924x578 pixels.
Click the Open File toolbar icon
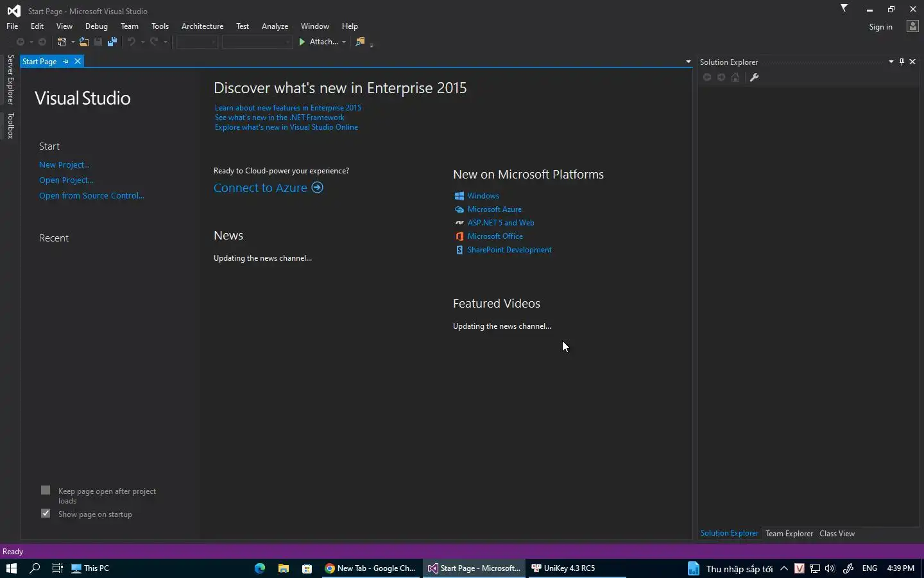84,42
